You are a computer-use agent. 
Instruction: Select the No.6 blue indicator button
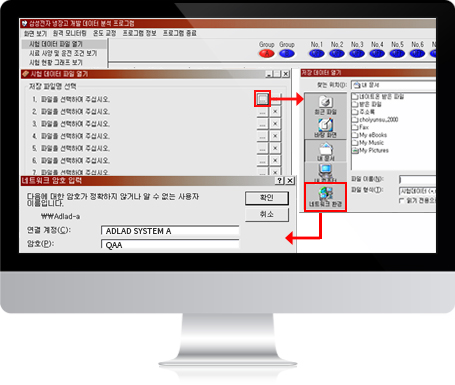pyautogui.click(x=417, y=53)
